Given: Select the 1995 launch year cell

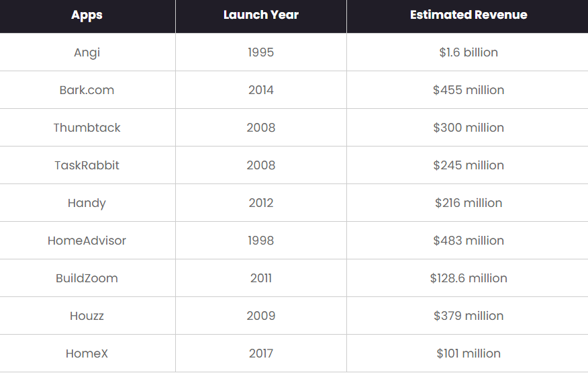Looking at the screenshot, I should pos(261,52).
